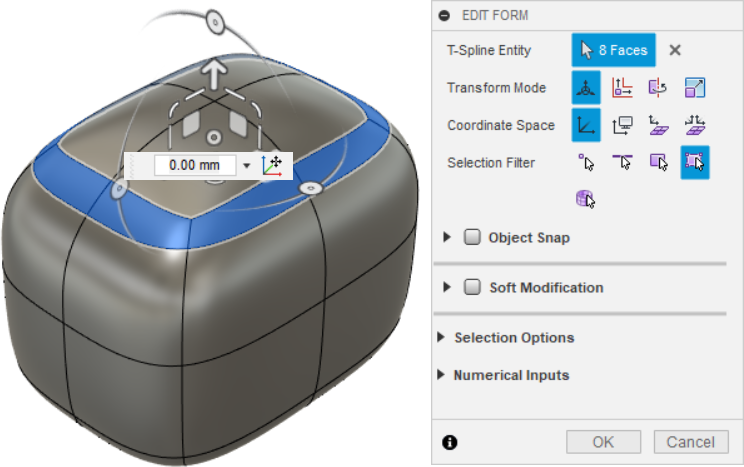Set Selection Filter to All
The image size is (744, 467).
[x=695, y=162]
